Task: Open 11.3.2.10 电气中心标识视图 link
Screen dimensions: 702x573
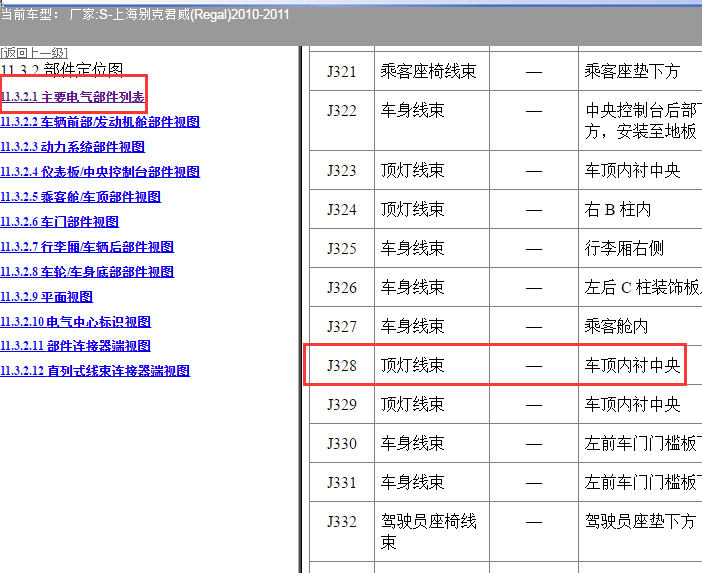Action: (76, 322)
